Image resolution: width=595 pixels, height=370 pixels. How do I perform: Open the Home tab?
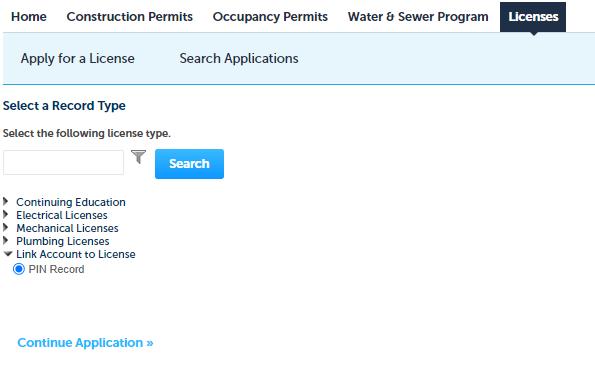click(x=29, y=17)
